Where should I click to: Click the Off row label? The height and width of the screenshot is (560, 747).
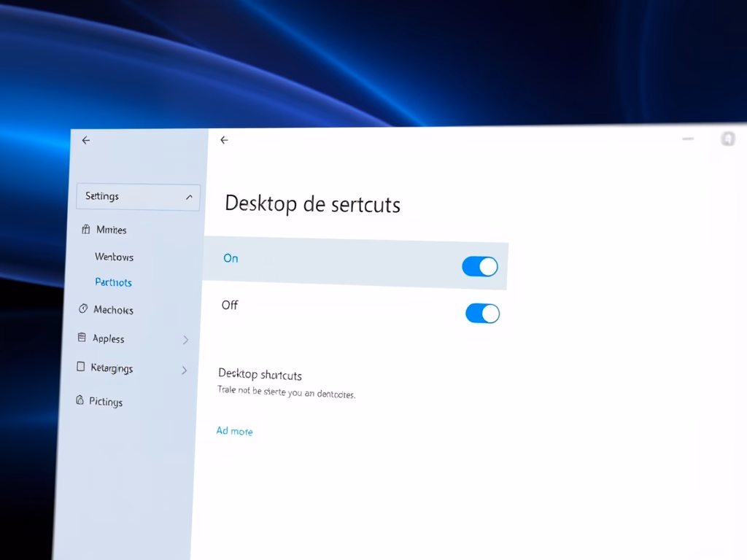click(230, 305)
